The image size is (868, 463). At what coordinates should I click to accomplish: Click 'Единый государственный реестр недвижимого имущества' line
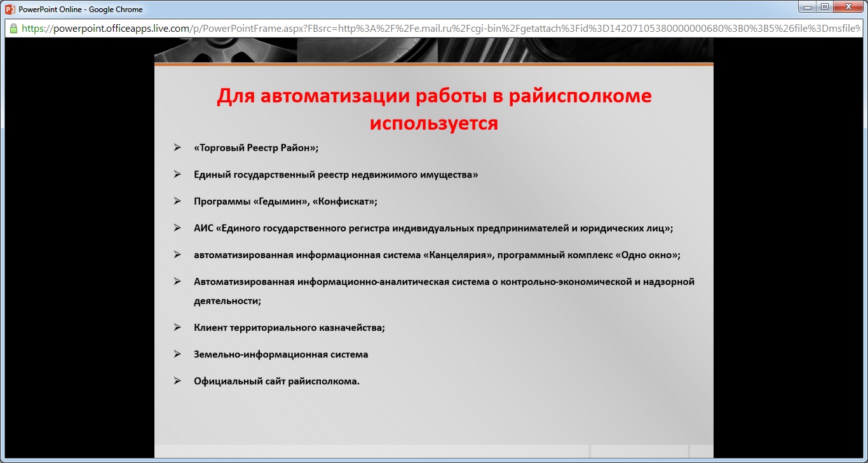(336, 174)
